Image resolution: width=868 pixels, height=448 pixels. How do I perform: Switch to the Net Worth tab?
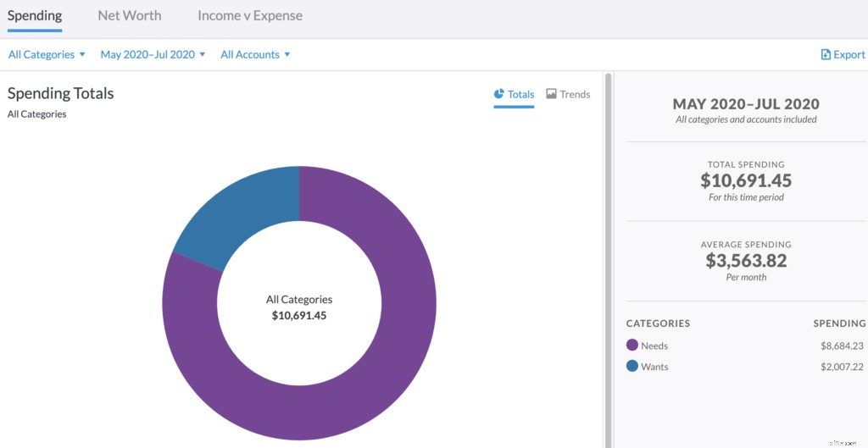point(130,15)
